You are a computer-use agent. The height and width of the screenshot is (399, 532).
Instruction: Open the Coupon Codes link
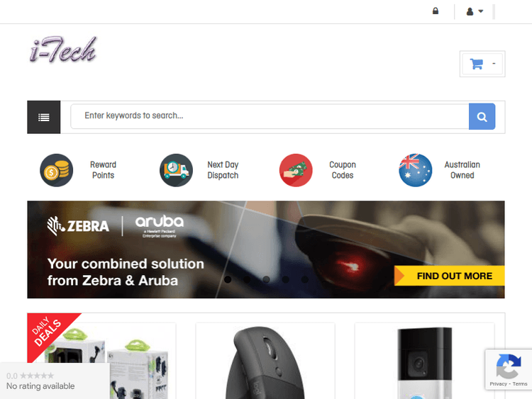click(x=343, y=170)
